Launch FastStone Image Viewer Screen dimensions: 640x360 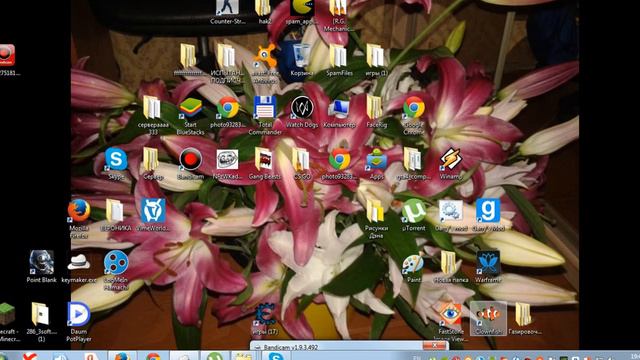tap(451, 322)
